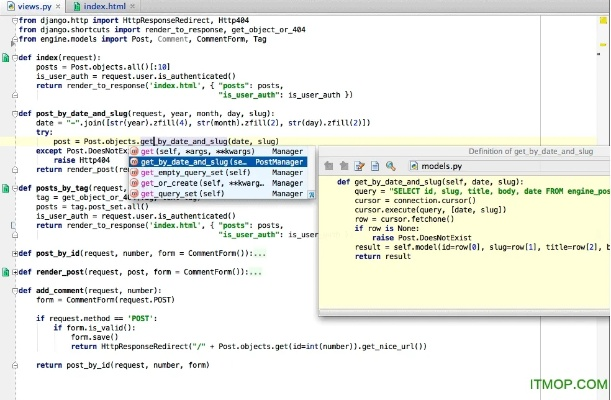Click template gutter icon beside def posts_by_tag
Image resolution: width=611 pixels, height=400 pixels.
(x=5, y=189)
